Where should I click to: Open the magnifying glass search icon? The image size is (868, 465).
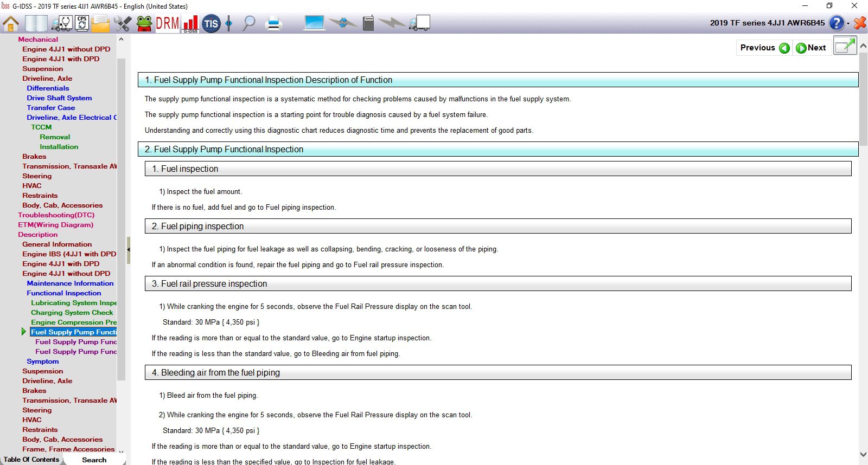[249, 23]
